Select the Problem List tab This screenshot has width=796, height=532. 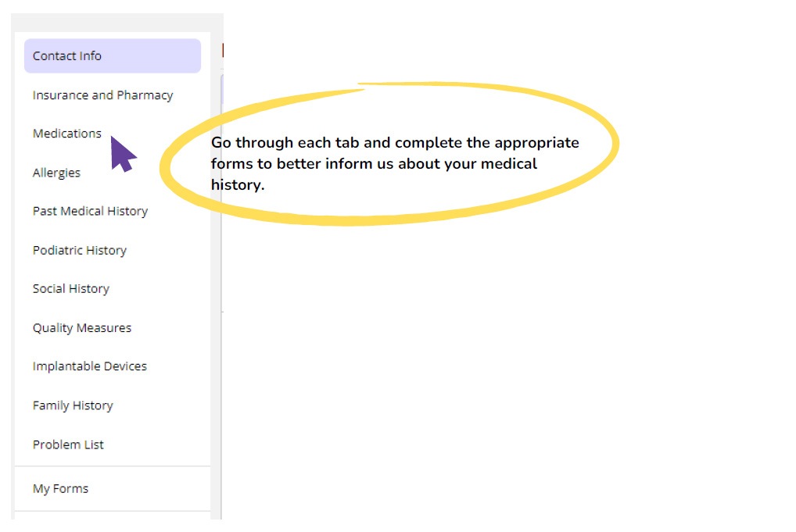pyautogui.click(x=68, y=444)
